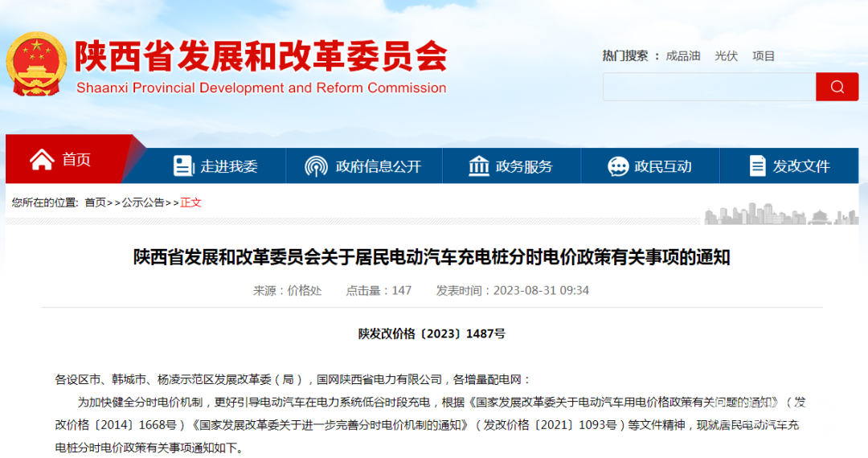Select hot search term 成品油
The width and height of the screenshot is (868, 458).
coord(682,56)
